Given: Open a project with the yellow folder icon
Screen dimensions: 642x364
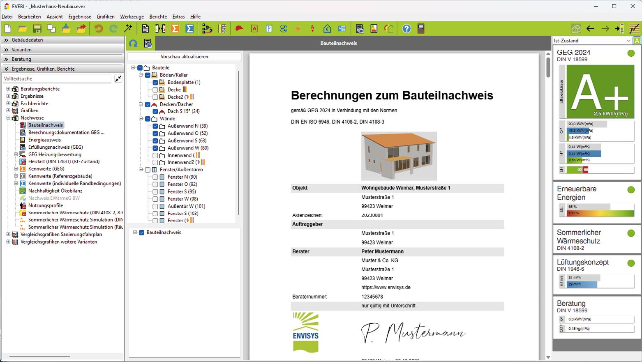Looking at the screenshot, I should (23, 29).
